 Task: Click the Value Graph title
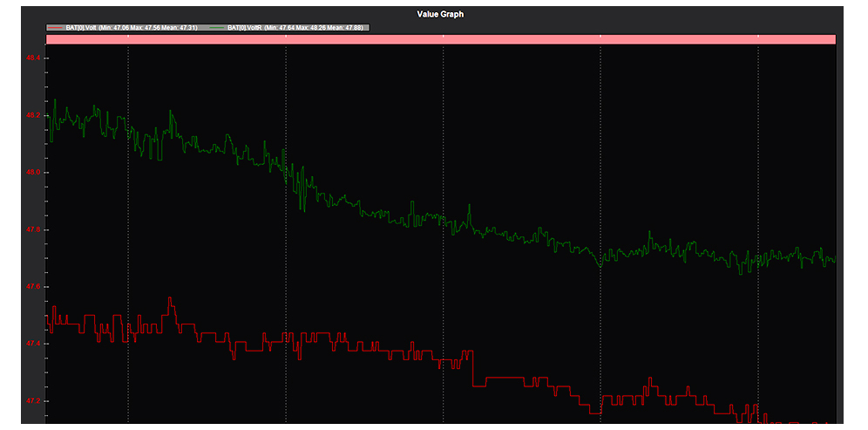(x=441, y=14)
